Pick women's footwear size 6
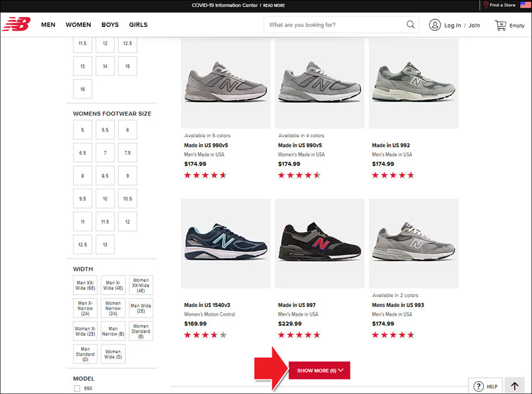532x394 pixels. pos(128,130)
